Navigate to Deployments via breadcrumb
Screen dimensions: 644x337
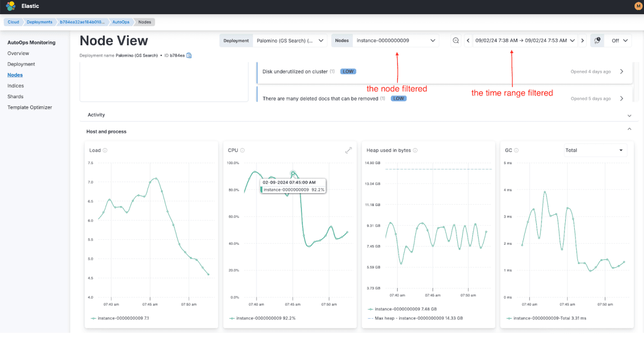40,21
